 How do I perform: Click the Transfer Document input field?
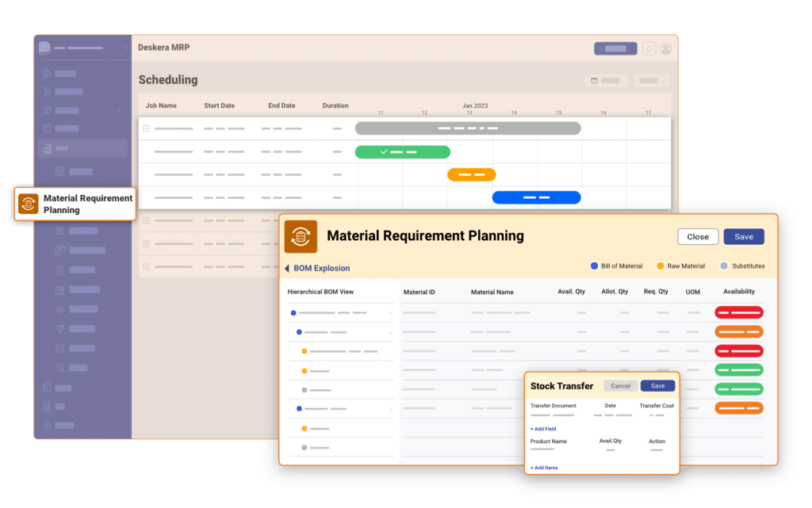[553, 415]
